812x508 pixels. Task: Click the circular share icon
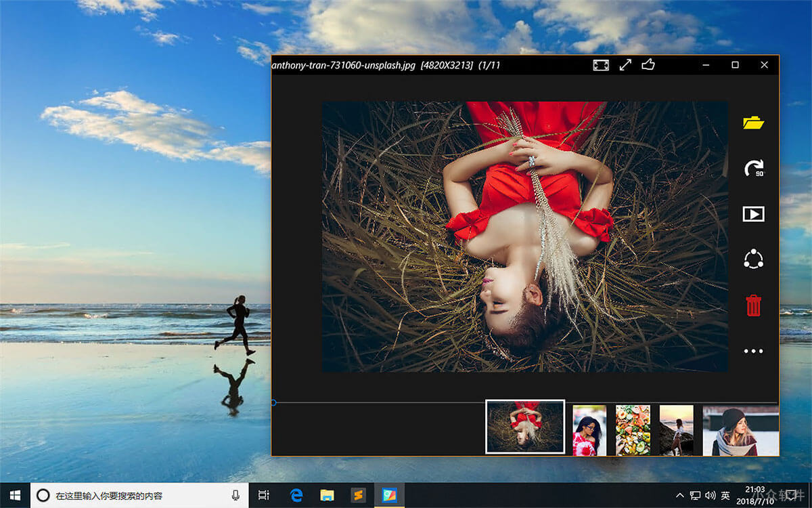pos(753,259)
